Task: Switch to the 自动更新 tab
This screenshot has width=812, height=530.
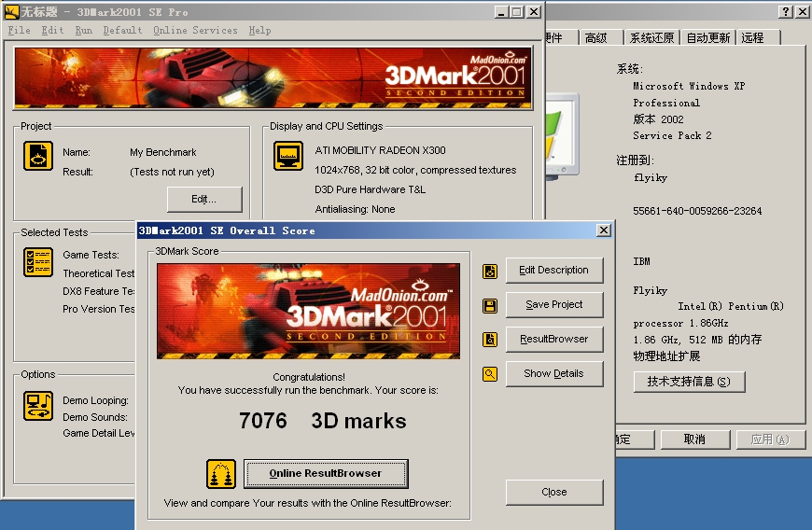Action: pos(707,37)
